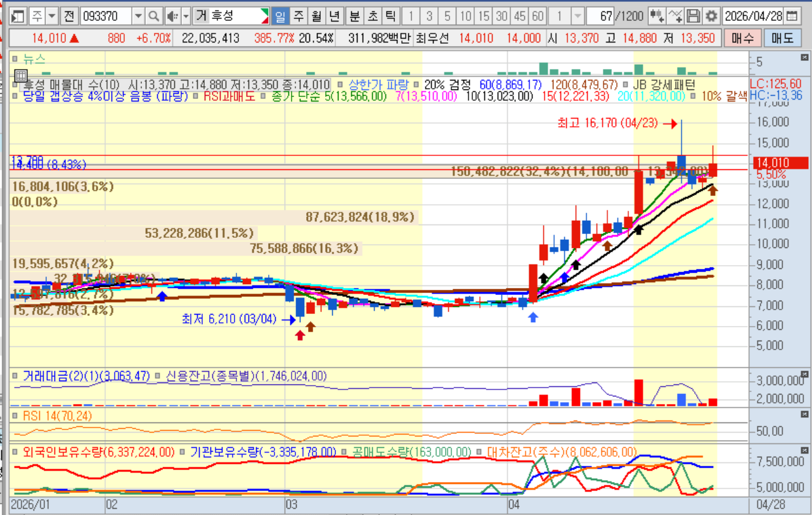Open the chart settings gear icon

click(x=712, y=15)
